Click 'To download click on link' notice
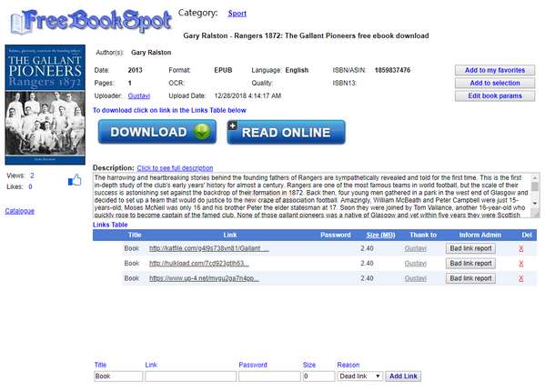The width and height of the screenshot is (545, 392). (x=169, y=111)
